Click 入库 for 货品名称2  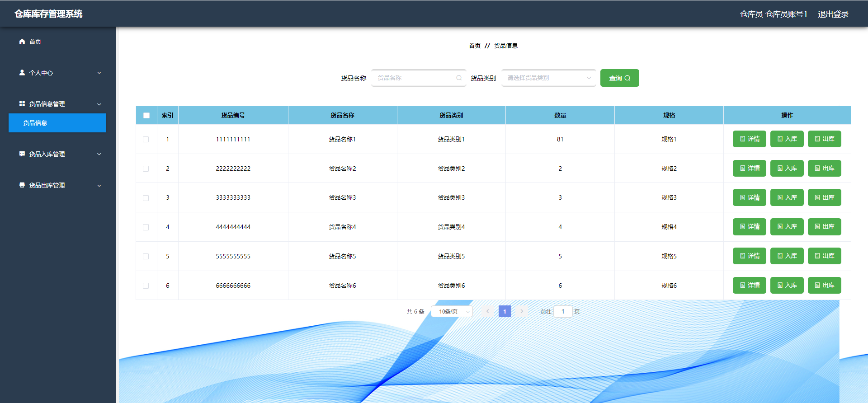coord(787,168)
